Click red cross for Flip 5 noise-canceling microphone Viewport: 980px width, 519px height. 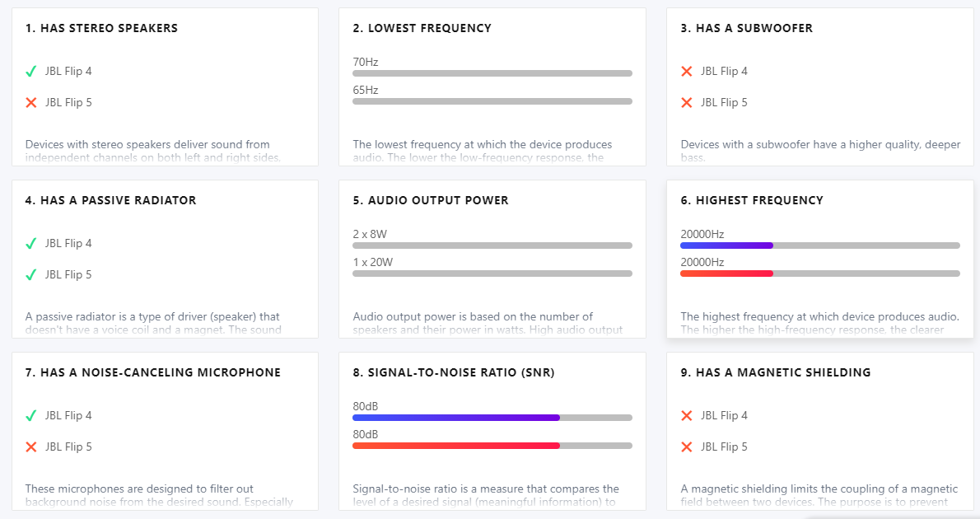(x=31, y=447)
